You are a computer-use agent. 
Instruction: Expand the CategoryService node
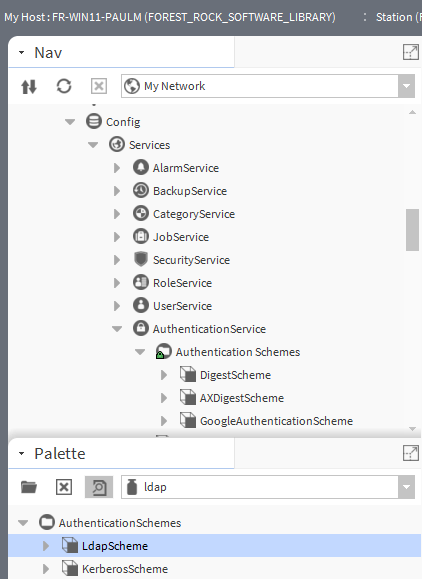click(x=117, y=214)
